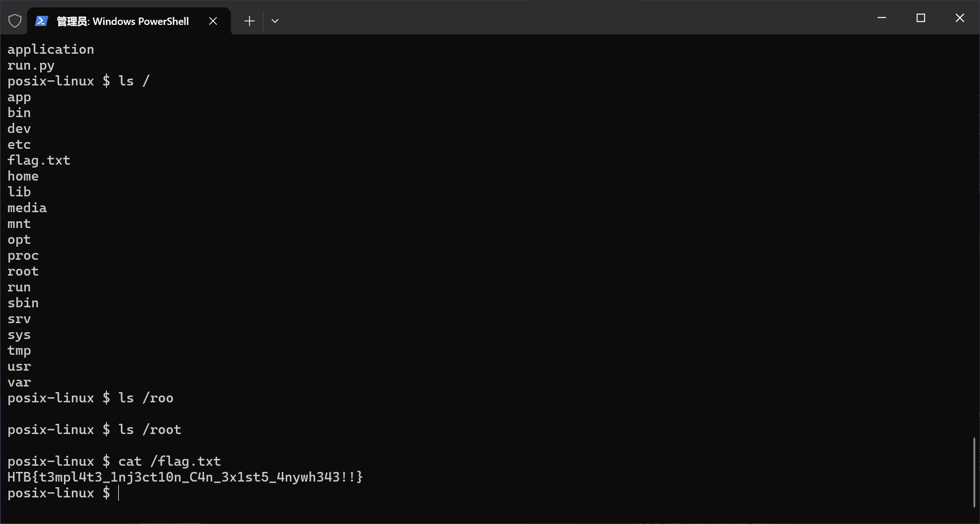Click the 'media' directory entry
980x524 pixels.
27,208
